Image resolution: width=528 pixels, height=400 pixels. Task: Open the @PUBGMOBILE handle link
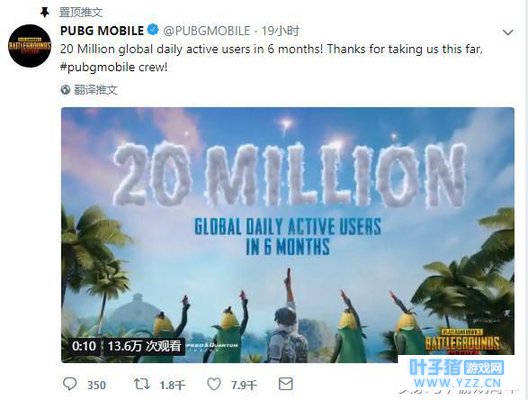point(207,31)
